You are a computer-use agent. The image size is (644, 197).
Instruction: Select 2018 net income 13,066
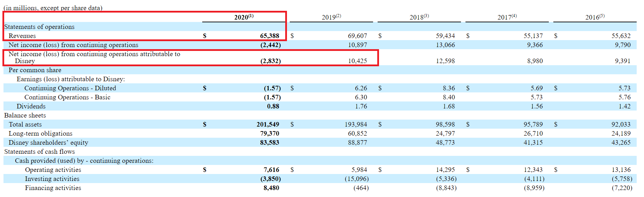445,45
